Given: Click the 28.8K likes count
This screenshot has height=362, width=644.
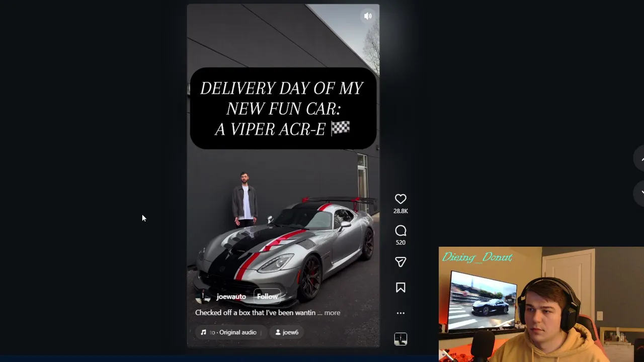Looking at the screenshot, I should (x=400, y=211).
